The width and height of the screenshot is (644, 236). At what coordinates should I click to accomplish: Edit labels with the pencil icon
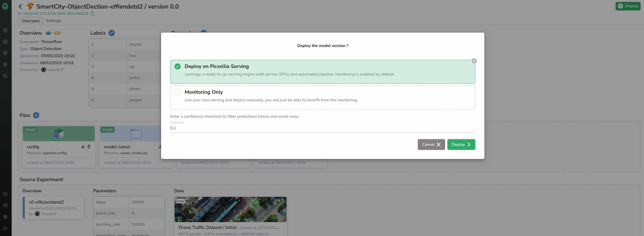click(x=112, y=33)
